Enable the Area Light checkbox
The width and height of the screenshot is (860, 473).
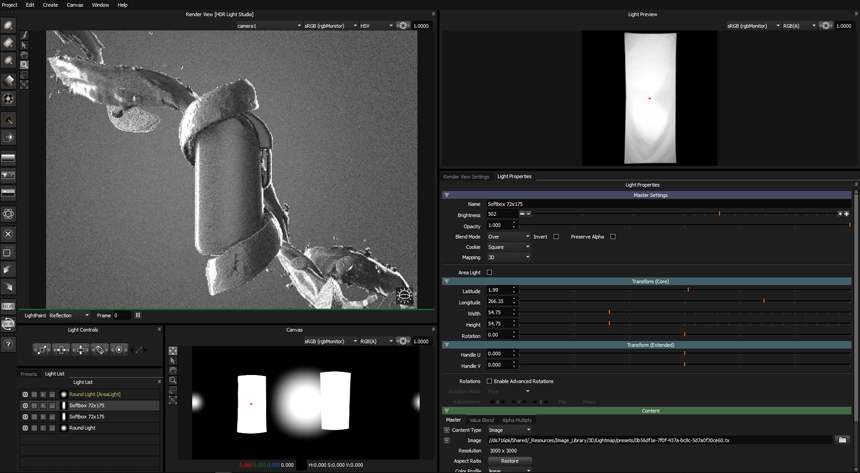click(489, 272)
